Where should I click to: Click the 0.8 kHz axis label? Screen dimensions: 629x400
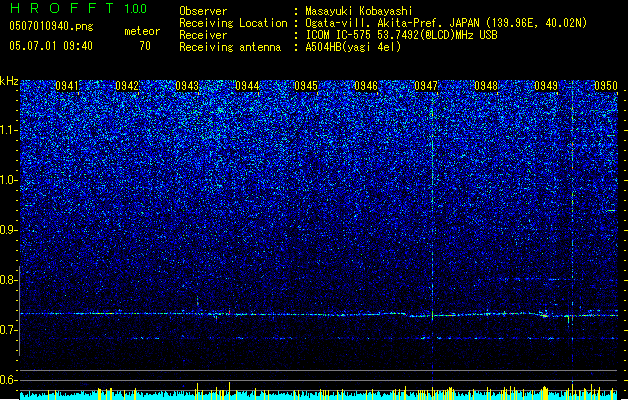click(9, 280)
